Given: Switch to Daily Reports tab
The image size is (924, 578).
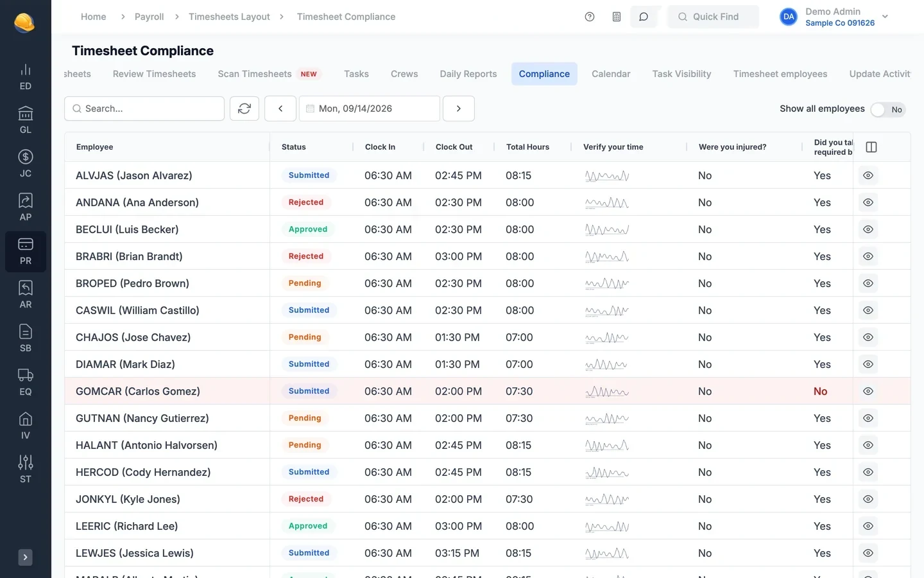Looking at the screenshot, I should [x=468, y=74].
